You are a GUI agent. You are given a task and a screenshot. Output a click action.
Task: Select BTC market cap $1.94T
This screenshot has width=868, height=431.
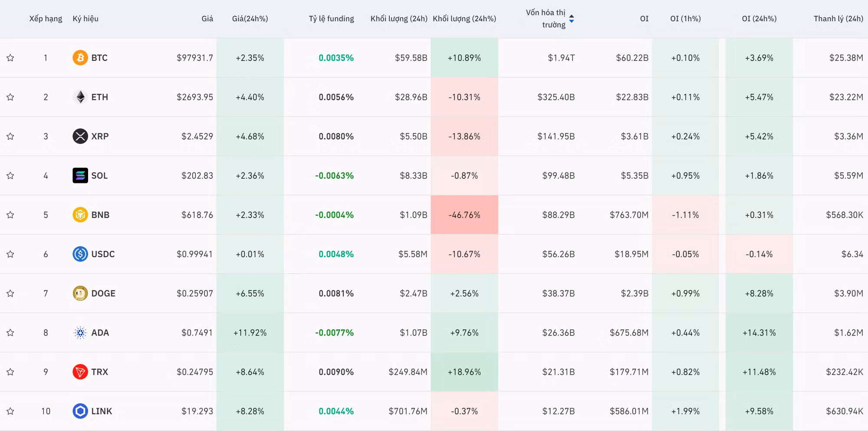[561, 58]
